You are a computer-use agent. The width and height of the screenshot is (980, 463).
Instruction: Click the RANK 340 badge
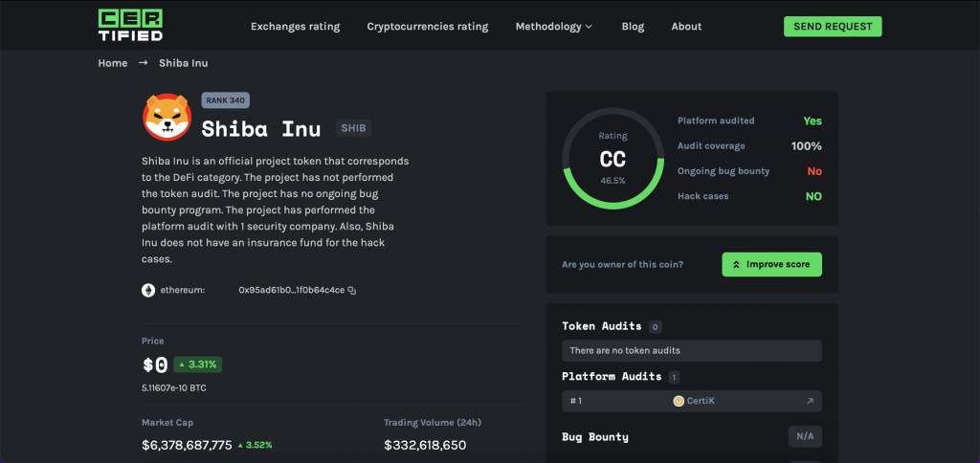(225, 100)
